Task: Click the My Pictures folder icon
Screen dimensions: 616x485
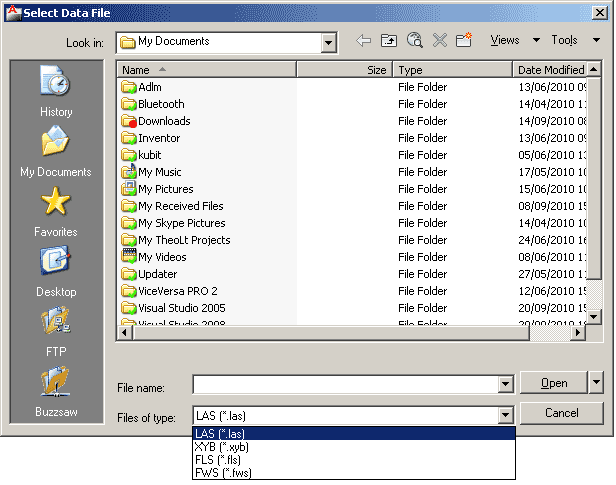Action: [x=128, y=189]
